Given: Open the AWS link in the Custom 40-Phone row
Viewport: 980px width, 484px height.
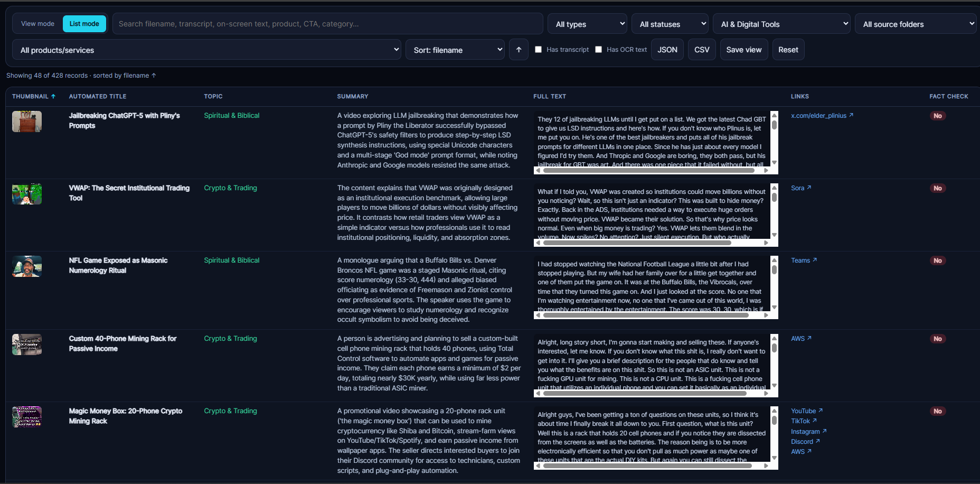Looking at the screenshot, I should (x=802, y=339).
